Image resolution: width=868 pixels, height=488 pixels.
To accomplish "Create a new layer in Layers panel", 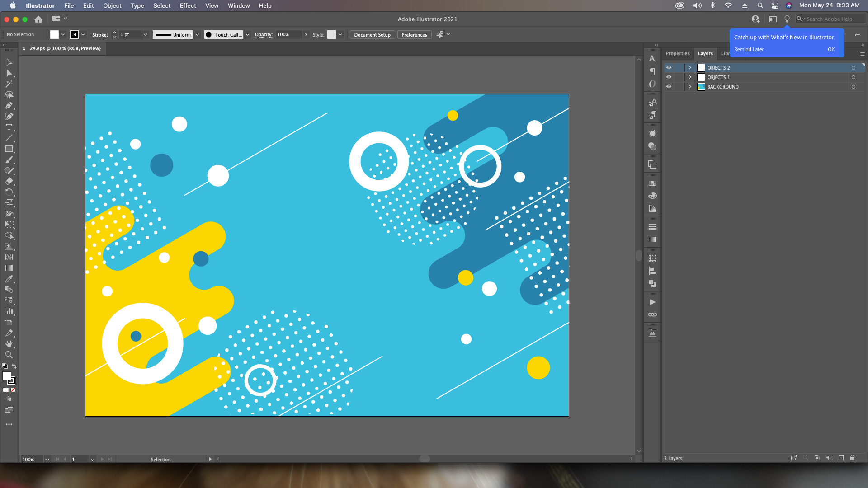I will click(841, 458).
